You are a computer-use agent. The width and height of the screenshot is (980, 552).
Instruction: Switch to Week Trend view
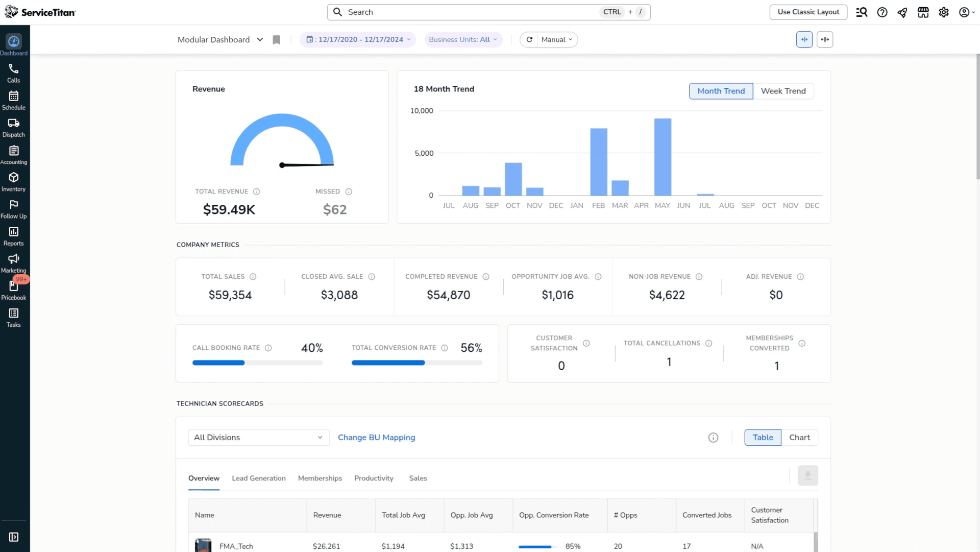[x=783, y=91]
